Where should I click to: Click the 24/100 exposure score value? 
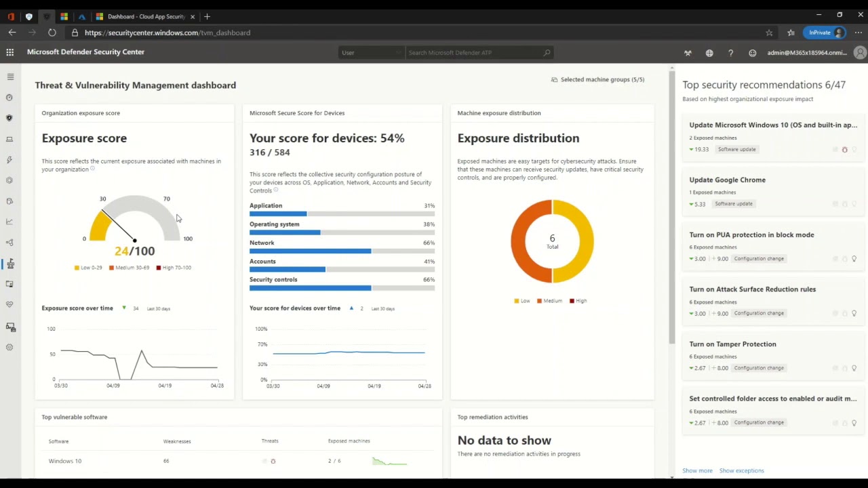[x=134, y=251]
